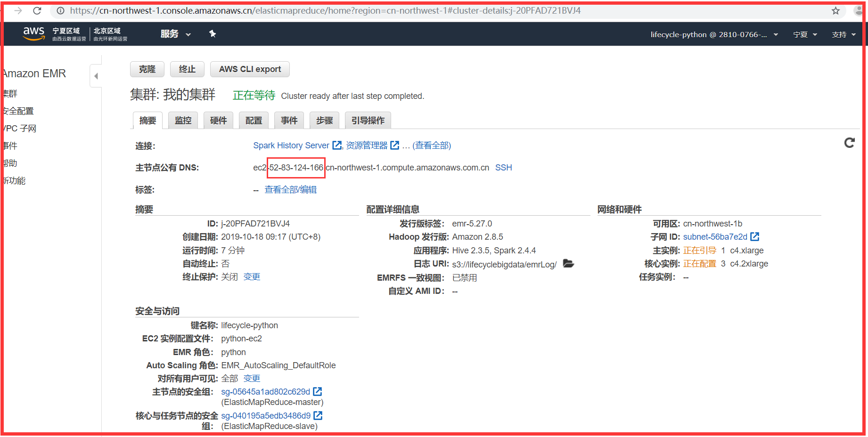The image size is (868, 437).
Task: Open the 资源管理器 external link icon
Action: (x=395, y=145)
